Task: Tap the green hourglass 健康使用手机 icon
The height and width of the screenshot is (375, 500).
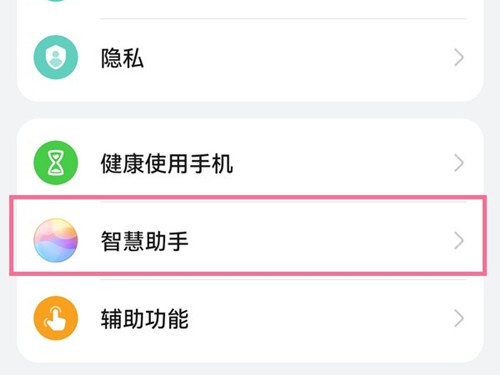Action: (56, 163)
